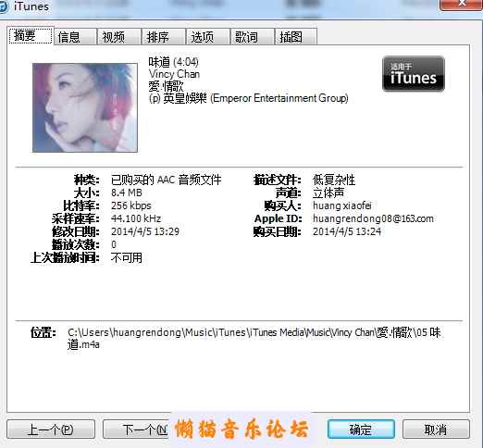Close the iTunes dialog window
The height and width of the screenshot is (448, 483).
click(461, 5)
